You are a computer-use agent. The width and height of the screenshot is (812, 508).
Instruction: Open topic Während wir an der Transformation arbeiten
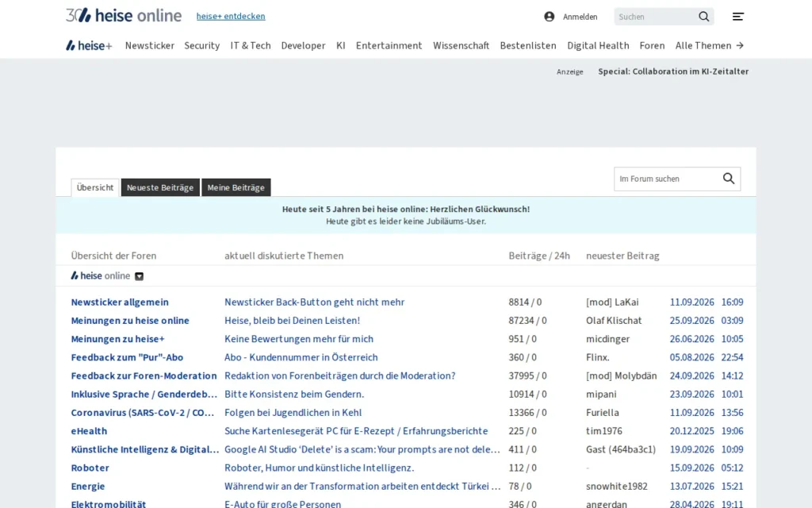tap(362, 487)
